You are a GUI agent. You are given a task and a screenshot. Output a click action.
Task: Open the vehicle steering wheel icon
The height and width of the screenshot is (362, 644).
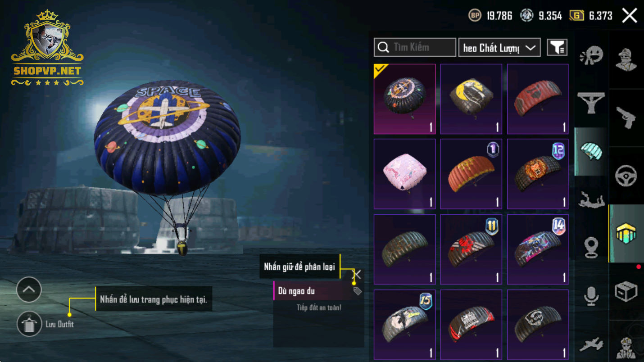626,176
